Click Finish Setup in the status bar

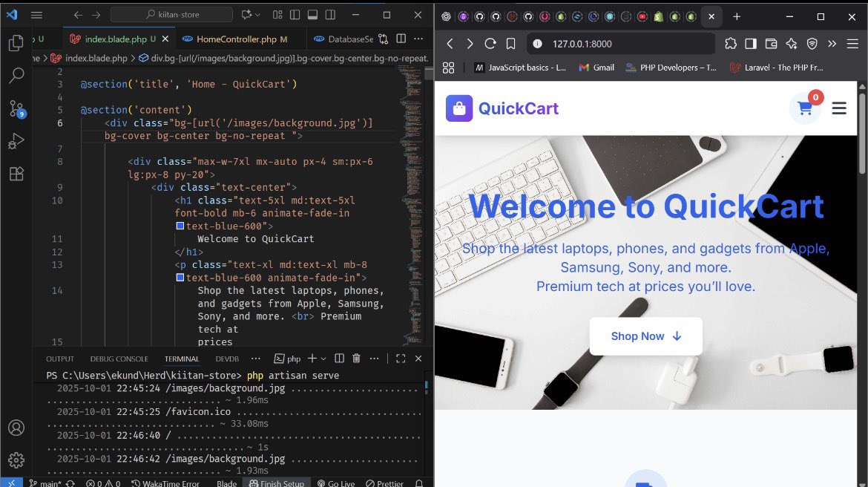(277, 483)
